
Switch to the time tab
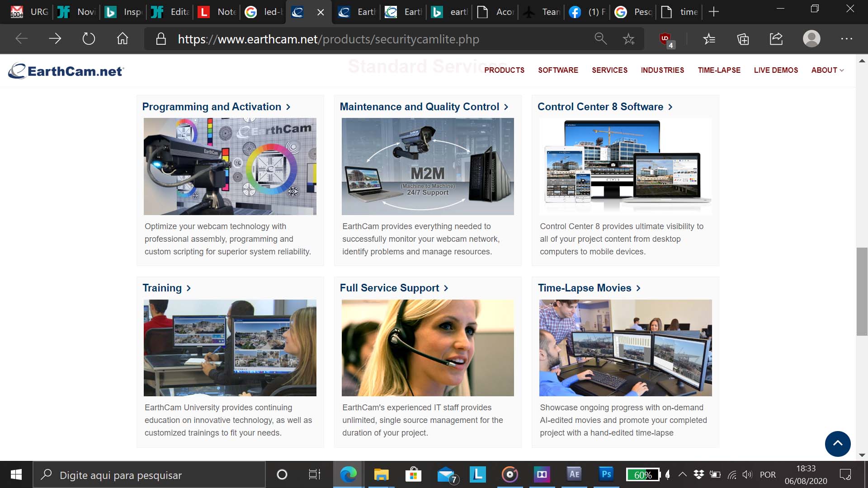(679, 12)
